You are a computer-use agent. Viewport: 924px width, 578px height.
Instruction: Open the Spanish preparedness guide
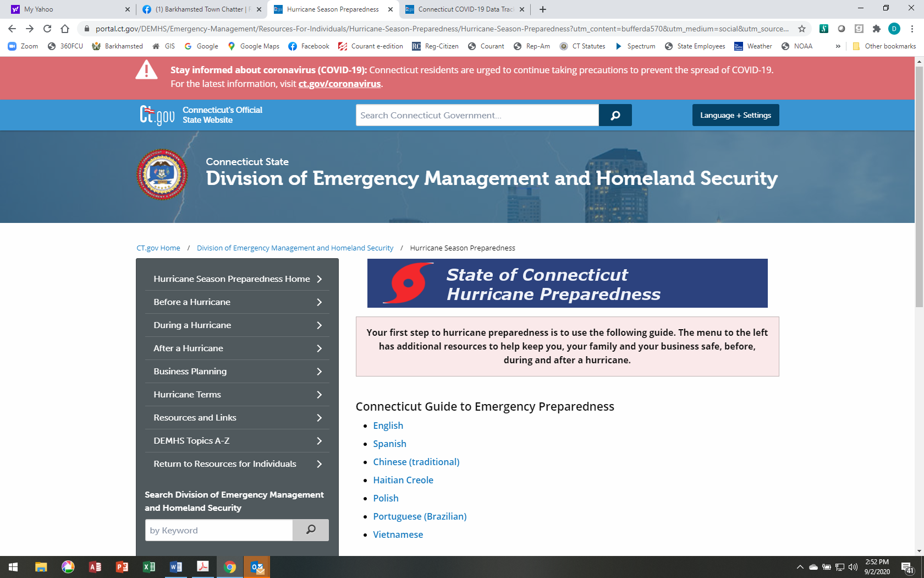point(389,444)
